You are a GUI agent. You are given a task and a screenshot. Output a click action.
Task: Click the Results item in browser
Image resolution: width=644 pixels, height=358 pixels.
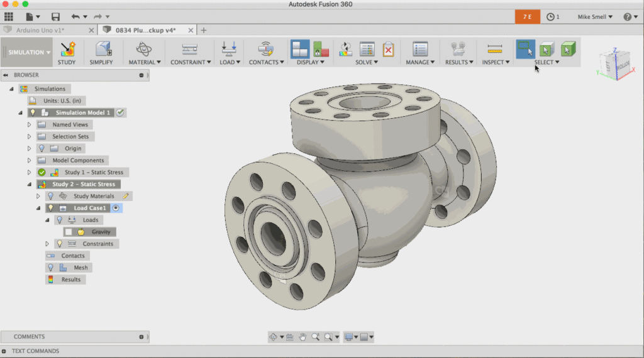coord(70,279)
